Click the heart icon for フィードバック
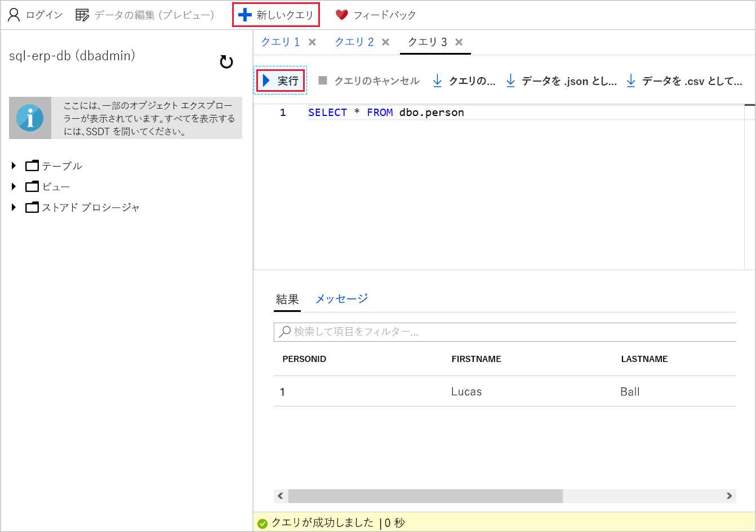The height and width of the screenshot is (532, 756). (x=342, y=15)
